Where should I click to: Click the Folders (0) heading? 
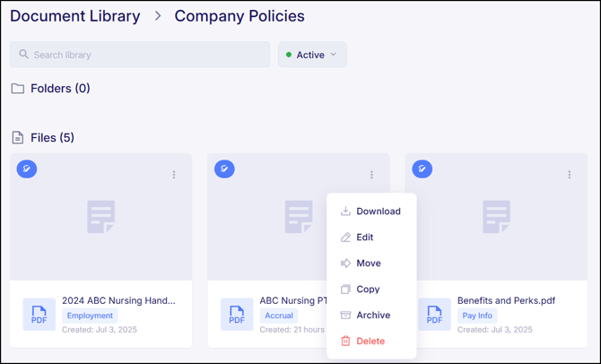coord(61,89)
